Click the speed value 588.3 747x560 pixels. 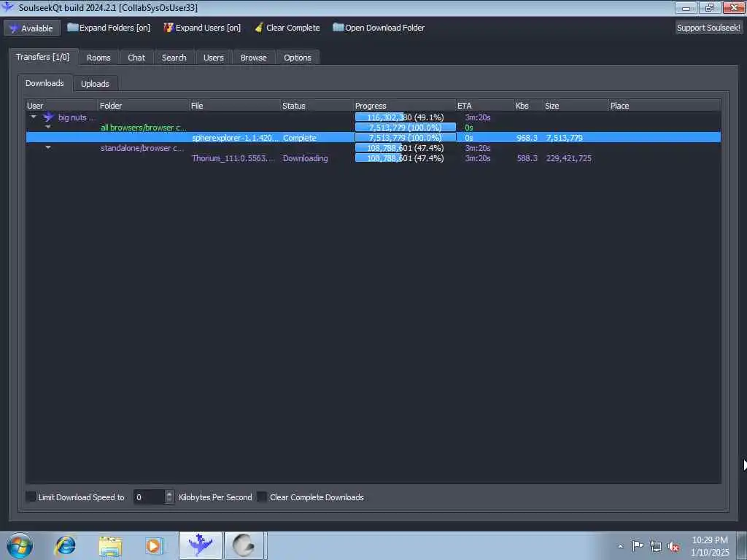tap(527, 158)
